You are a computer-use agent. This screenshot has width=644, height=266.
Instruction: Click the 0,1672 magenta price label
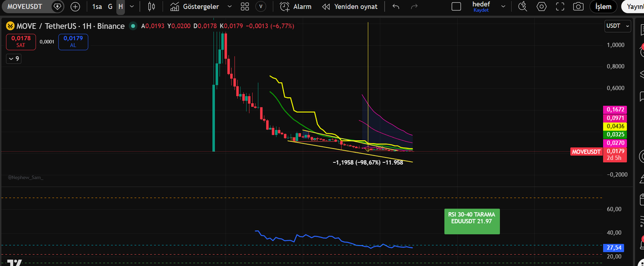pos(615,109)
